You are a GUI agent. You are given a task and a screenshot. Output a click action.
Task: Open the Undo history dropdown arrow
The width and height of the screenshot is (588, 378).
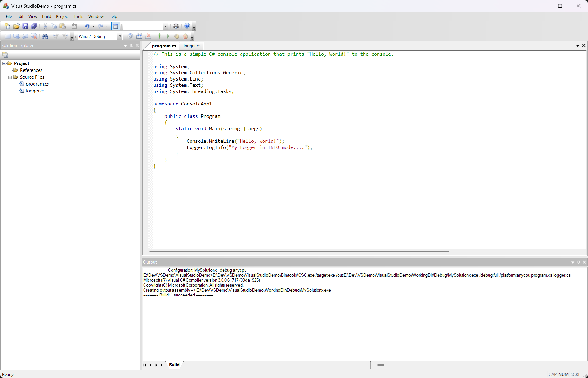coord(93,26)
